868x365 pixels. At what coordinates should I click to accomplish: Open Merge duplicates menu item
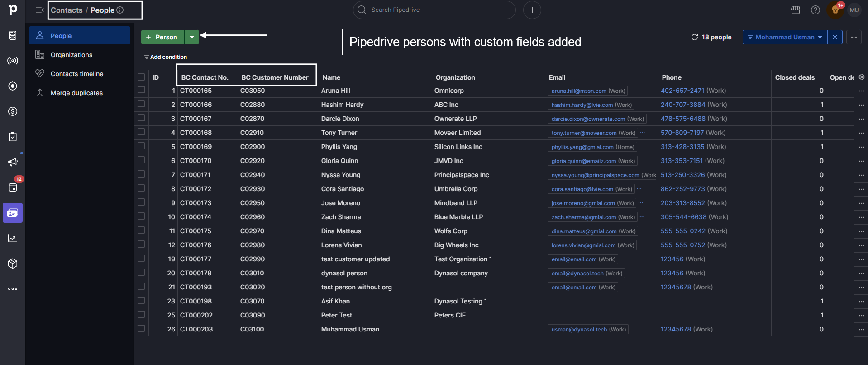pos(80,93)
